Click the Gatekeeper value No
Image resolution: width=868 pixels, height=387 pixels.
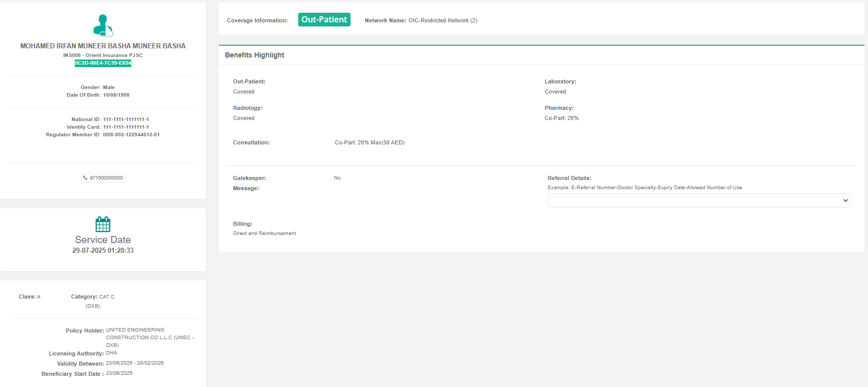tap(337, 178)
